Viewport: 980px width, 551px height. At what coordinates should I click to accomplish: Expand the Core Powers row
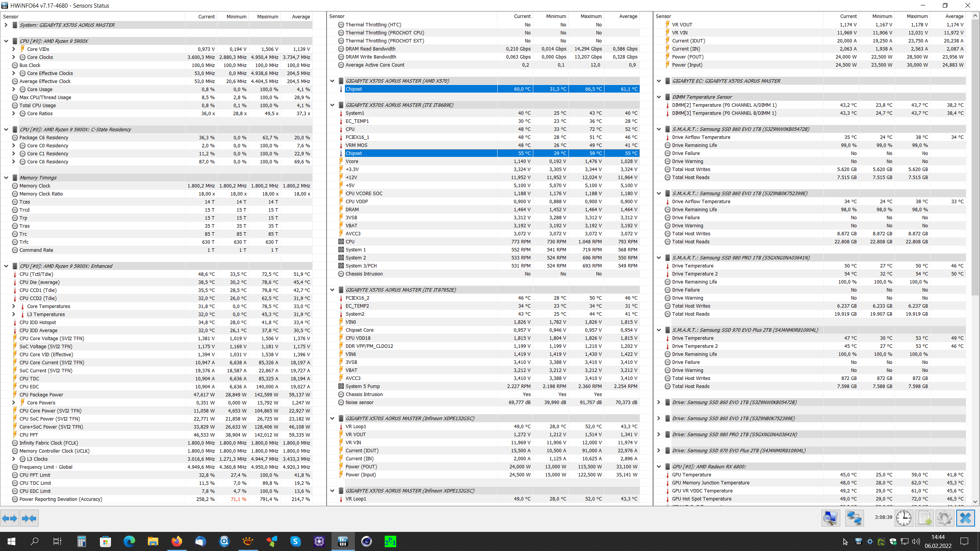tap(13, 403)
